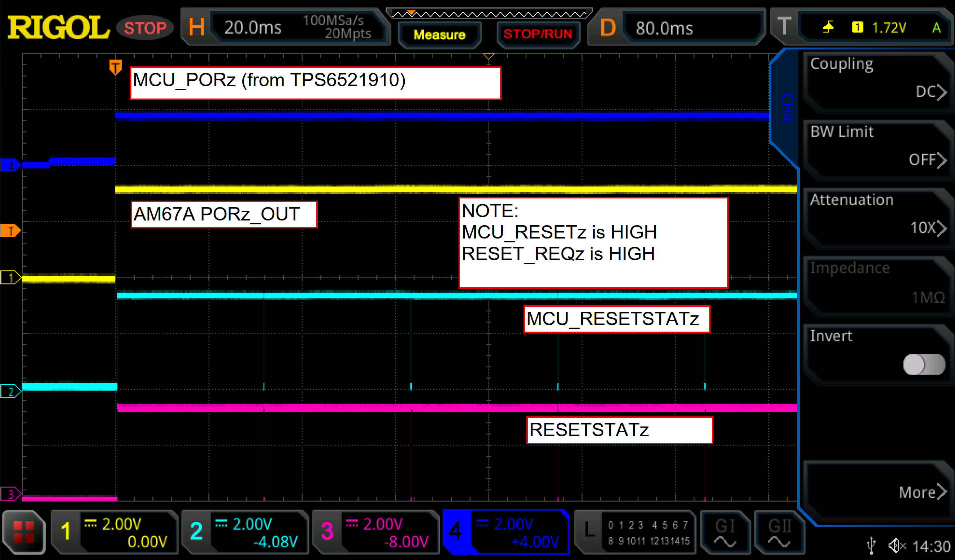Toggle the Invert switch
Viewport: 955px width, 560px height.
924,364
